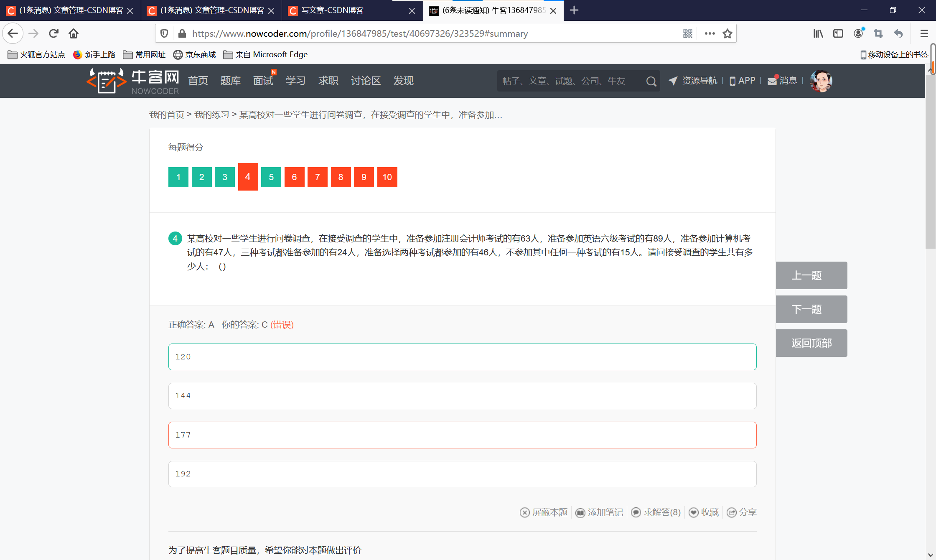Click the tracking protection shield icon

[x=164, y=33]
